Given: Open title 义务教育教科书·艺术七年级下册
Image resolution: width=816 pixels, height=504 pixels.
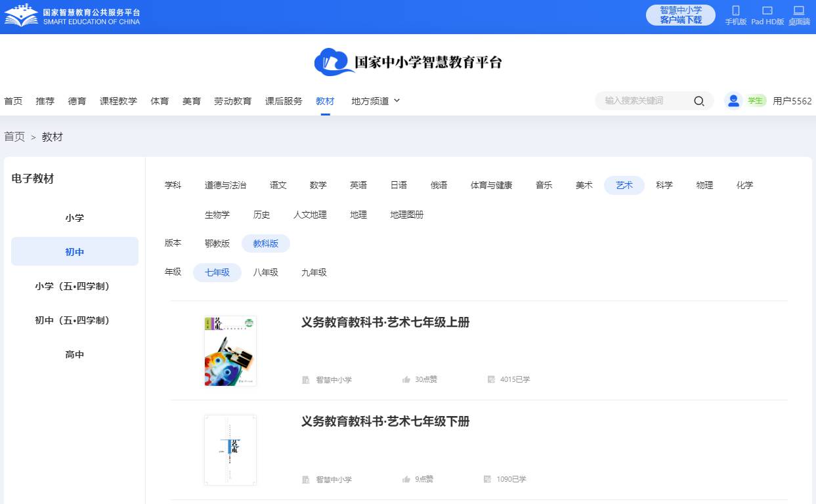Looking at the screenshot, I should pos(385,421).
